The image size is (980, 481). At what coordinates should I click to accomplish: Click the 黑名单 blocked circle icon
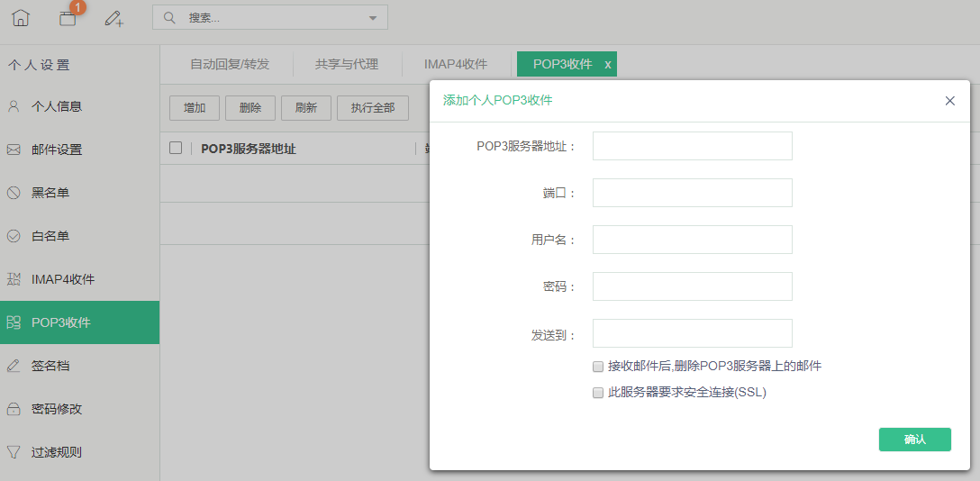(x=14, y=193)
